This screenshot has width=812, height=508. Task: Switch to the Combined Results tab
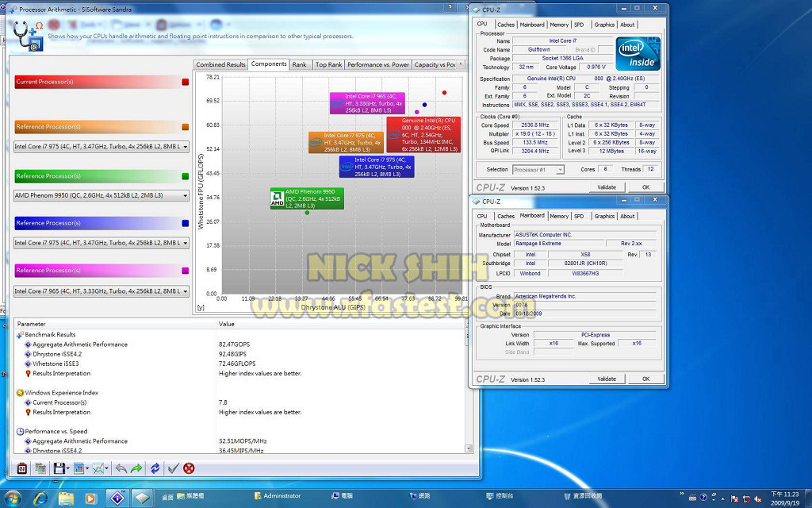(220, 65)
